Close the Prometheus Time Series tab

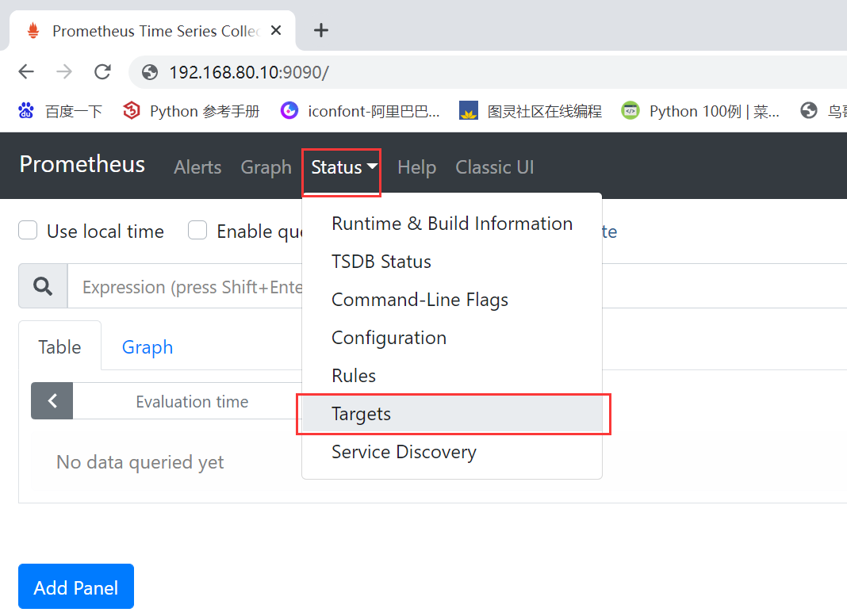pyautogui.click(x=276, y=30)
